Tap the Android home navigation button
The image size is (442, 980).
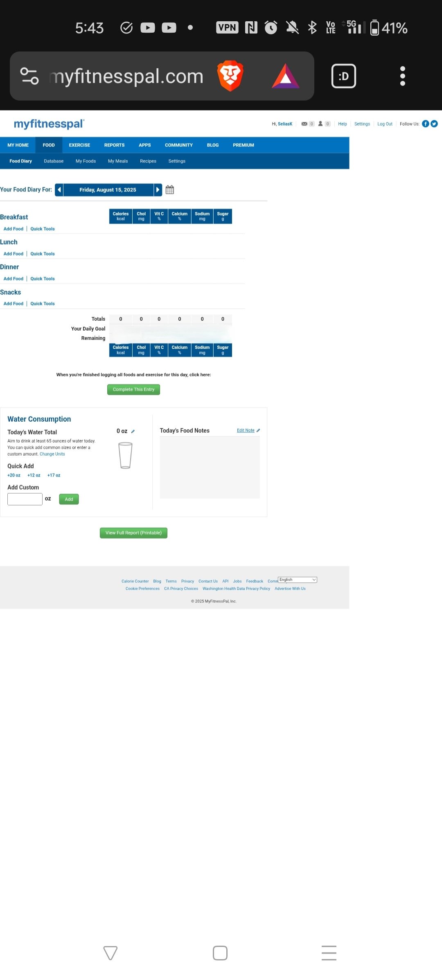tap(220, 953)
